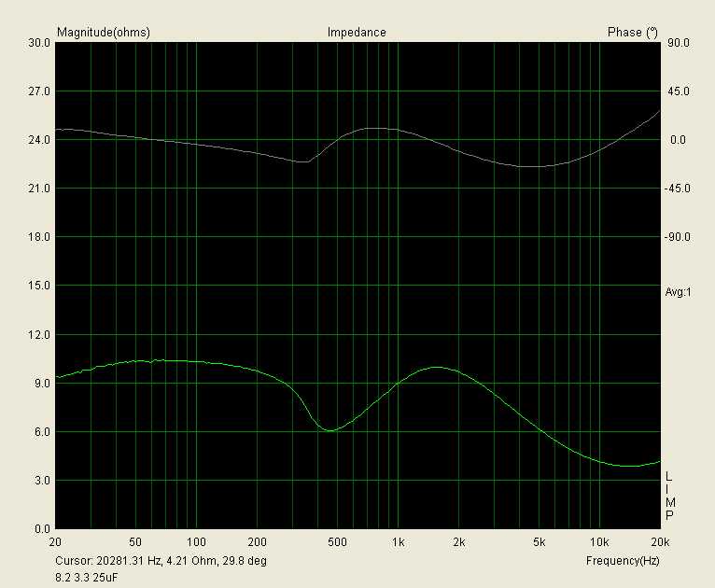Click the '27.0' magnitude axis value
This screenshot has height=588, width=715.
pos(39,91)
